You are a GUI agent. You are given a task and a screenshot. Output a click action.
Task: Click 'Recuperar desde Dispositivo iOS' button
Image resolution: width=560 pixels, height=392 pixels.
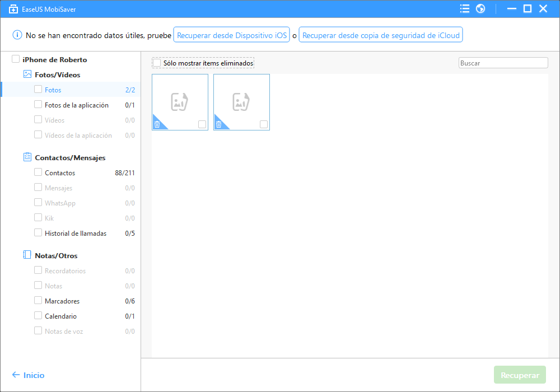[x=232, y=35]
